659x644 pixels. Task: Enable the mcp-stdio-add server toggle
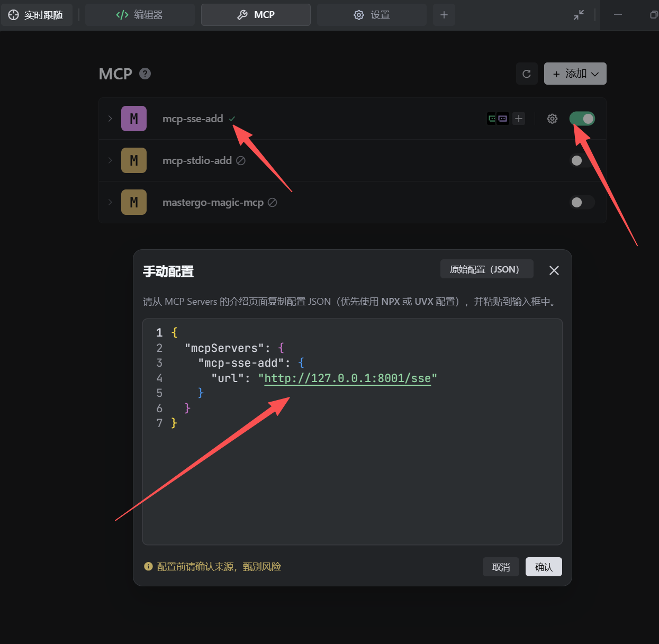(582, 160)
